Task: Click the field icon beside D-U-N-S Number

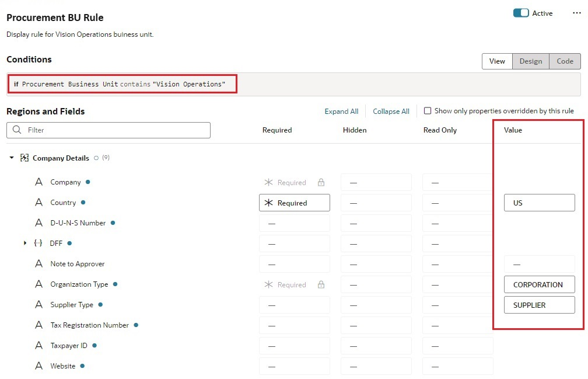Action: 38,223
